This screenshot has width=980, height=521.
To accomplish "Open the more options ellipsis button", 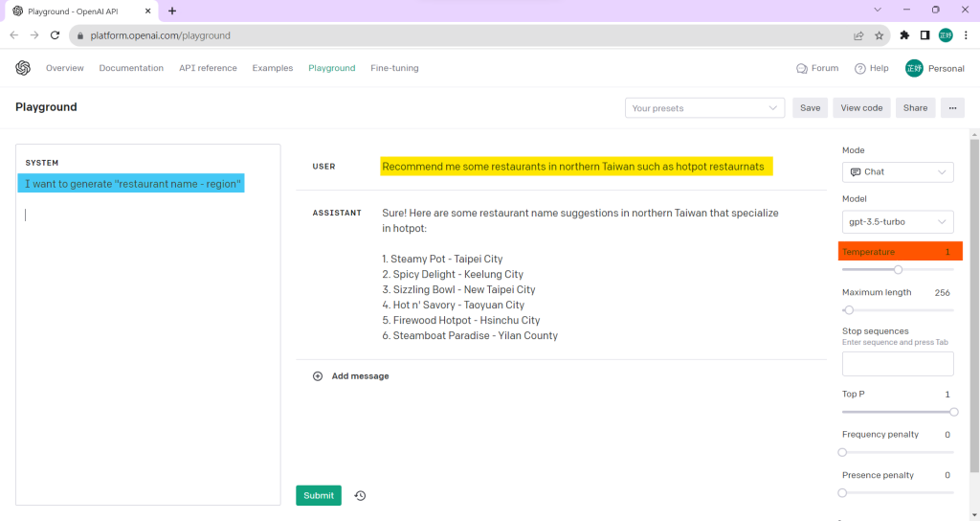I will [952, 107].
